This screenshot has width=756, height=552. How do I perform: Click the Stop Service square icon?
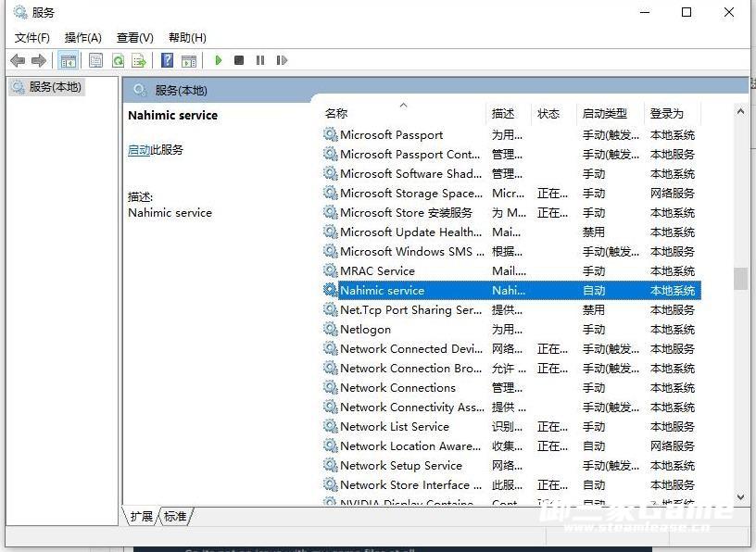pyautogui.click(x=239, y=60)
